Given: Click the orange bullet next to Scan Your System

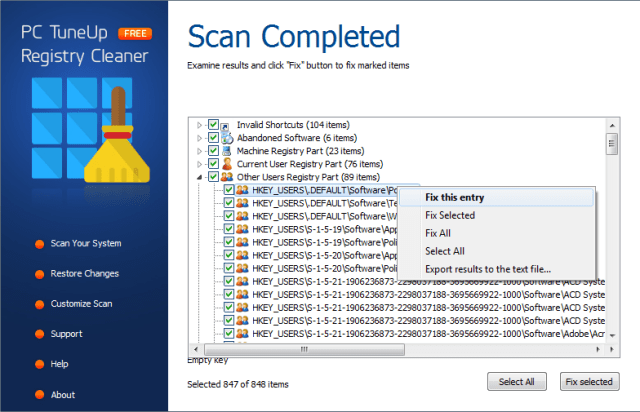Looking at the screenshot, I should 40,244.
